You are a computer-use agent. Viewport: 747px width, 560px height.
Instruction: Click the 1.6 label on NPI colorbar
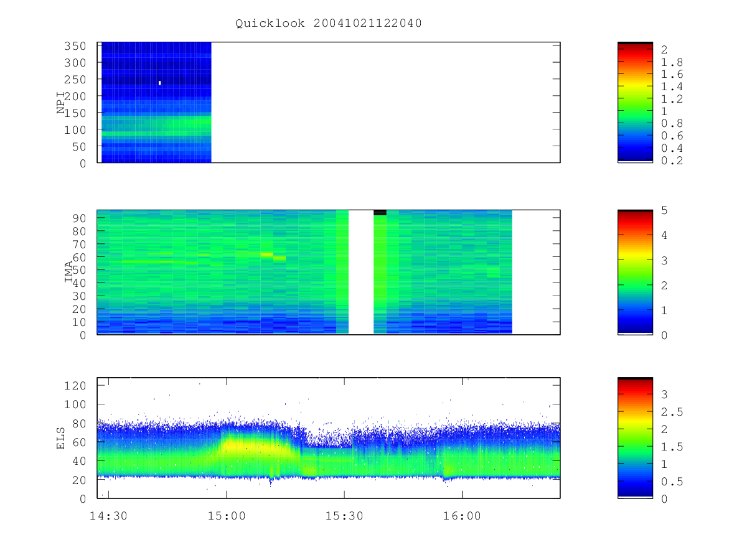tap(672, 75)
